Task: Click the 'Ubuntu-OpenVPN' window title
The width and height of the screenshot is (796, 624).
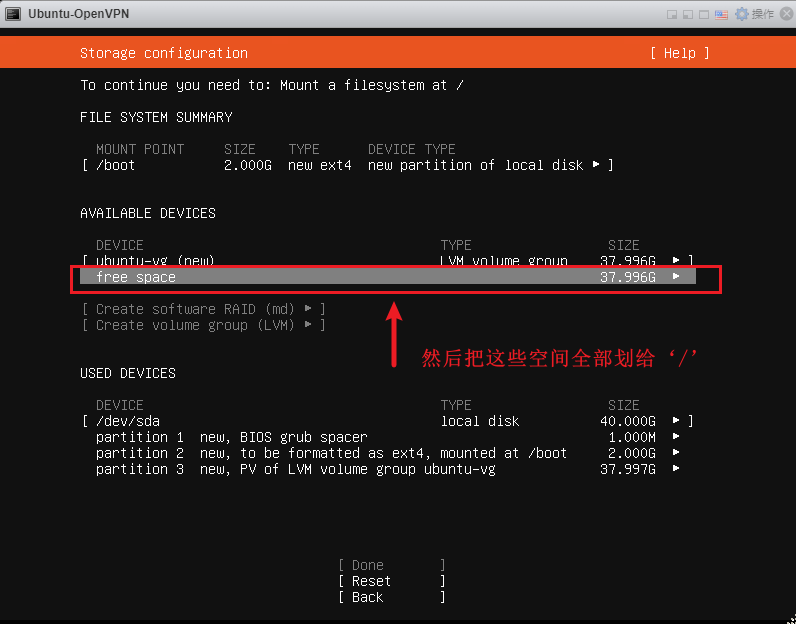Action: click(x=79, y=14)
